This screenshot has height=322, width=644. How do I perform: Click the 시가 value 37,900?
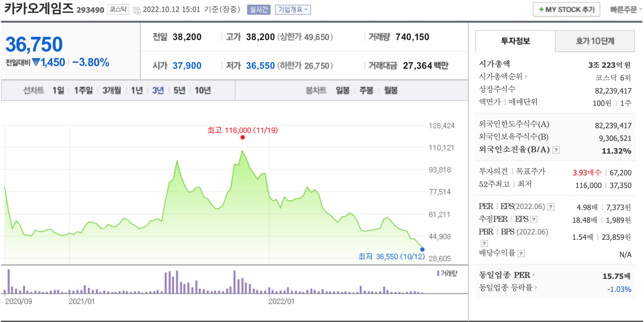click(187, 65)
